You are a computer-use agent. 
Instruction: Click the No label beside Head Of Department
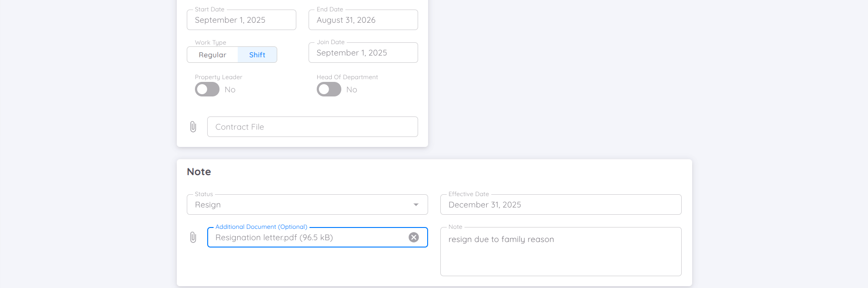click(x=352, y=90)
